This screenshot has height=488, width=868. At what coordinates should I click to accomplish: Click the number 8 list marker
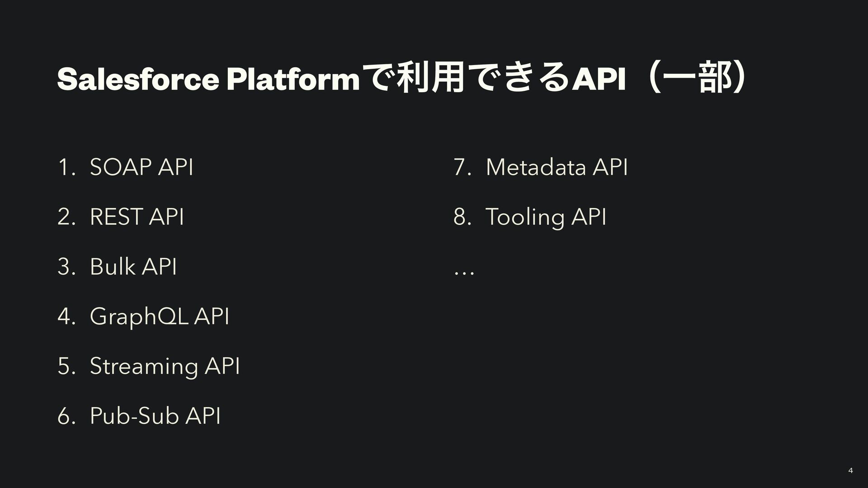pos(462,217)
